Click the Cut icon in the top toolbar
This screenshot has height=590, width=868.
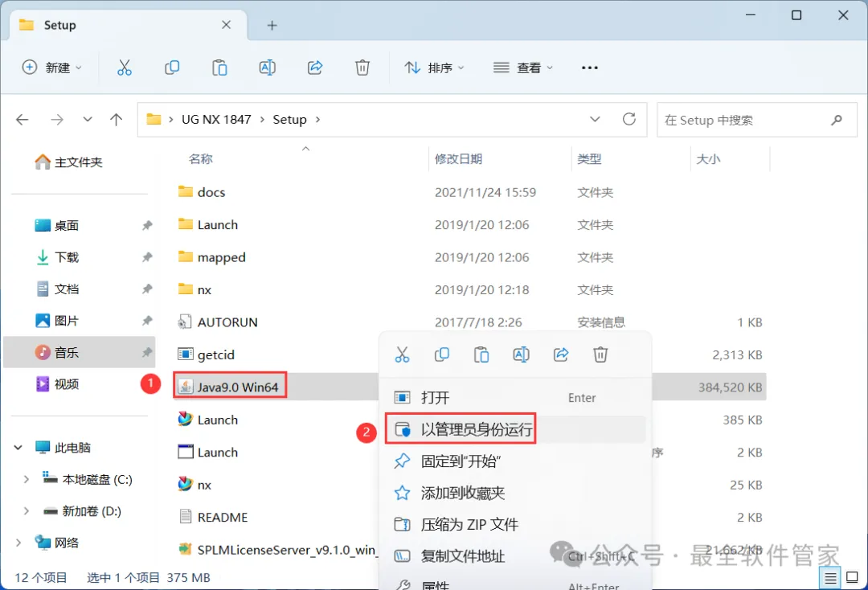pos(125,68)
